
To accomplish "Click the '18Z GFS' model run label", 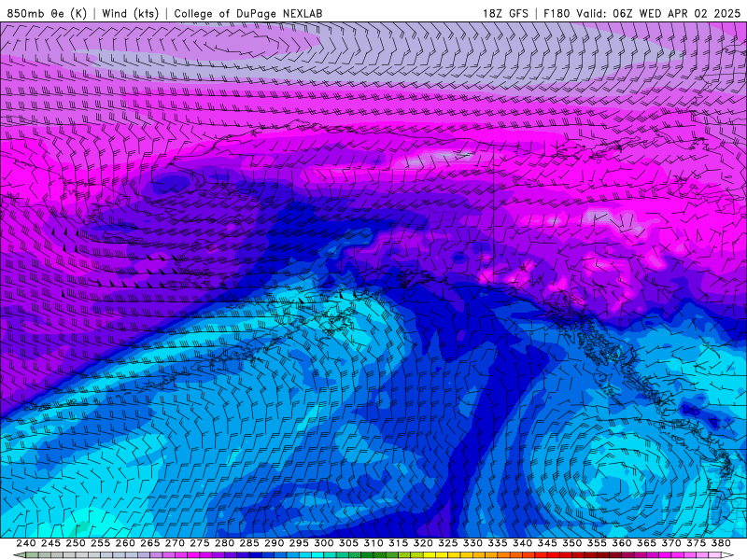I will (x=505, y=13).
